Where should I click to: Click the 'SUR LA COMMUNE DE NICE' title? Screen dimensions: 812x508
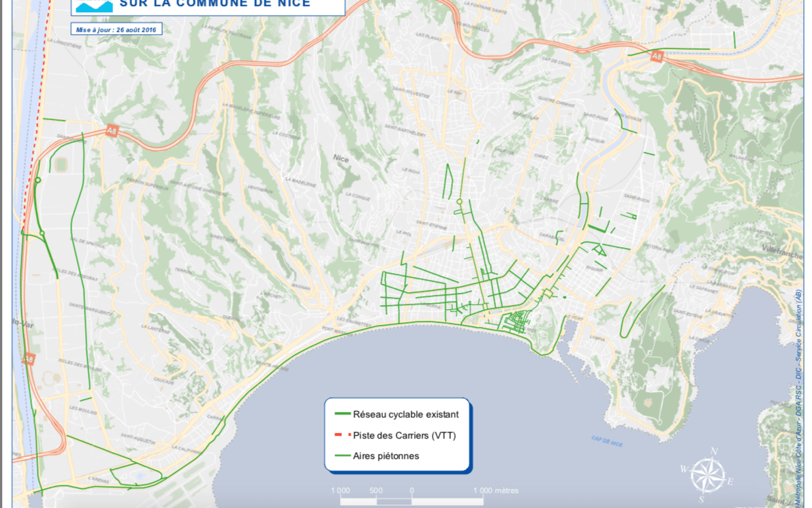[x=215, y=4]
